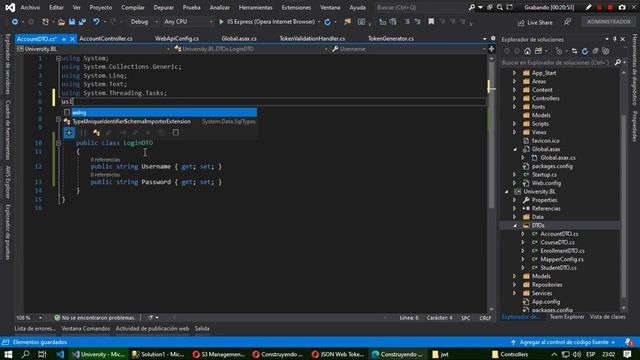
Task: Select TypeUniqueidentifierSchemaImporterExtension suggestion
Action: click(x=160, y=121)
